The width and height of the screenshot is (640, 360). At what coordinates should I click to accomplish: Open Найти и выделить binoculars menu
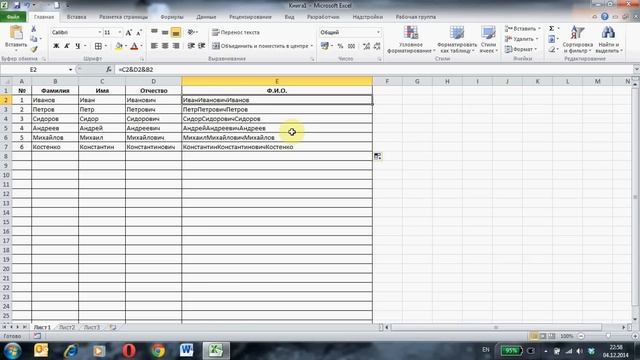[x=608, y=39]
